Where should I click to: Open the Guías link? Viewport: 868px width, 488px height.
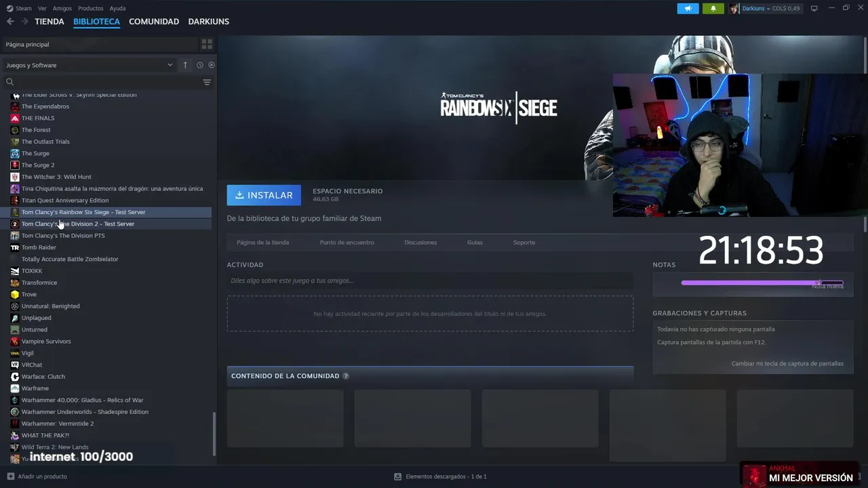tap(475, 243)
